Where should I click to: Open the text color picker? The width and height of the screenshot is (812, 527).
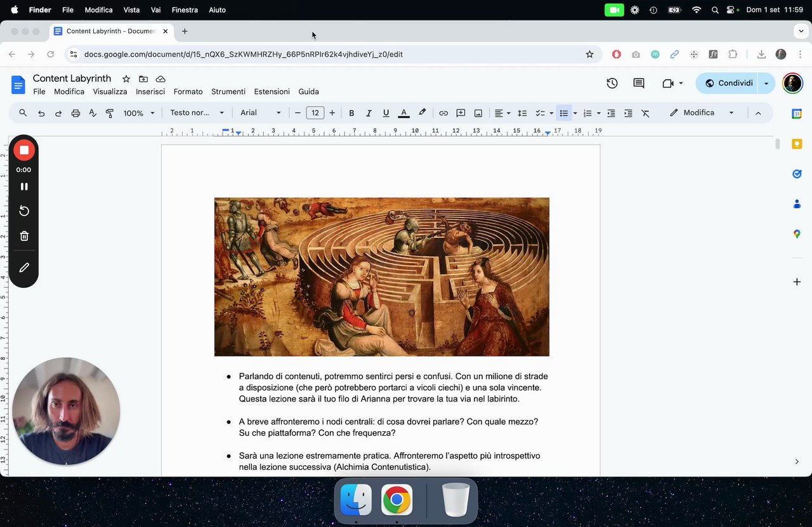[403, 113]
